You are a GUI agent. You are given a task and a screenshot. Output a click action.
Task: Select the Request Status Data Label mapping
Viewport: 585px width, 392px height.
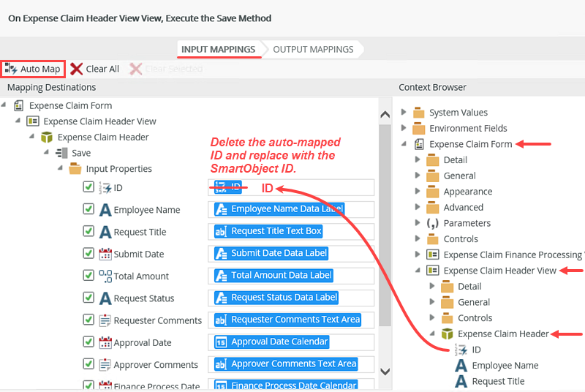pos(276,298)
